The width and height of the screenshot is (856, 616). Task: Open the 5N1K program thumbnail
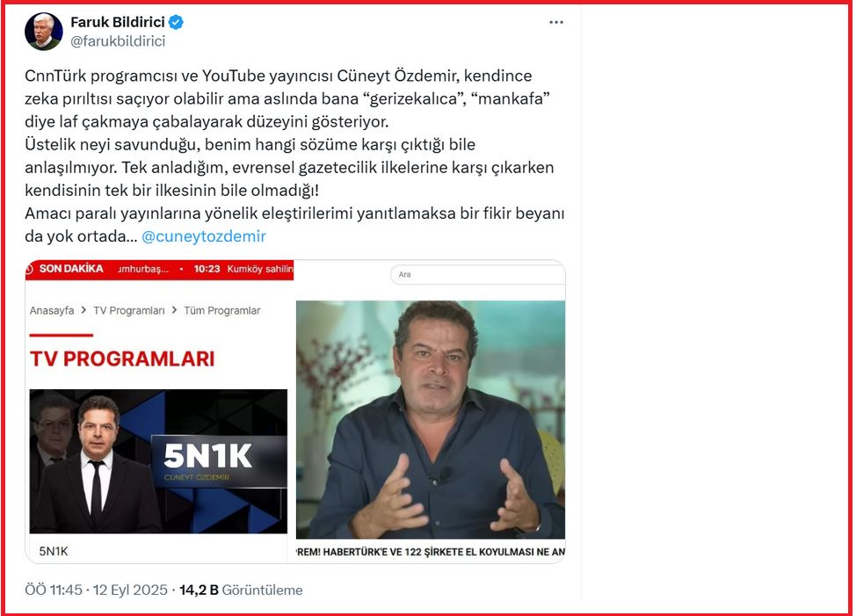158,461
